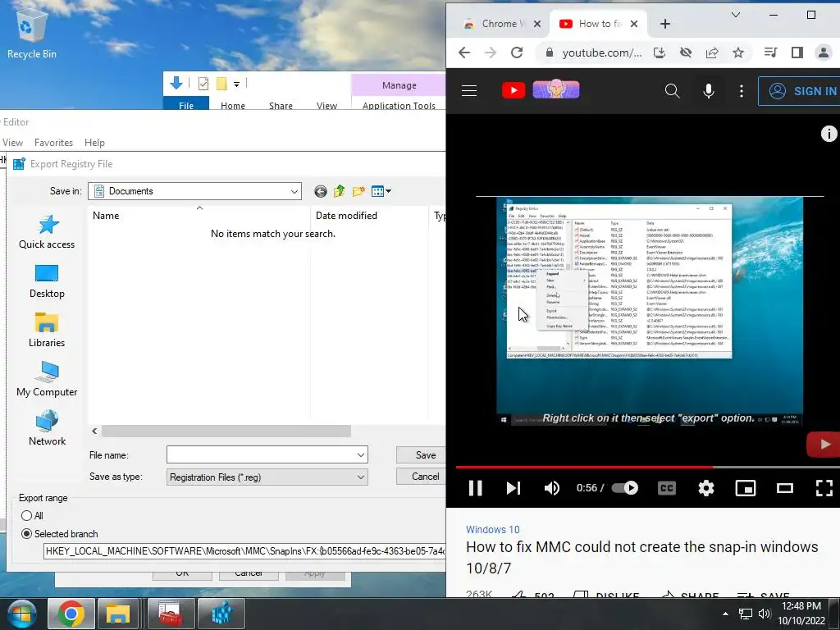Go to YouTube home via logo
The width and height of the screenshot is (840, 630).
click(540, 90)
